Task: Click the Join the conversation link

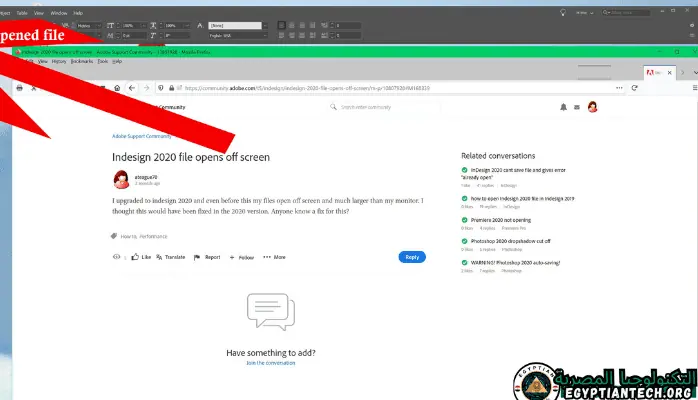Action: click(x=270, y=363)
